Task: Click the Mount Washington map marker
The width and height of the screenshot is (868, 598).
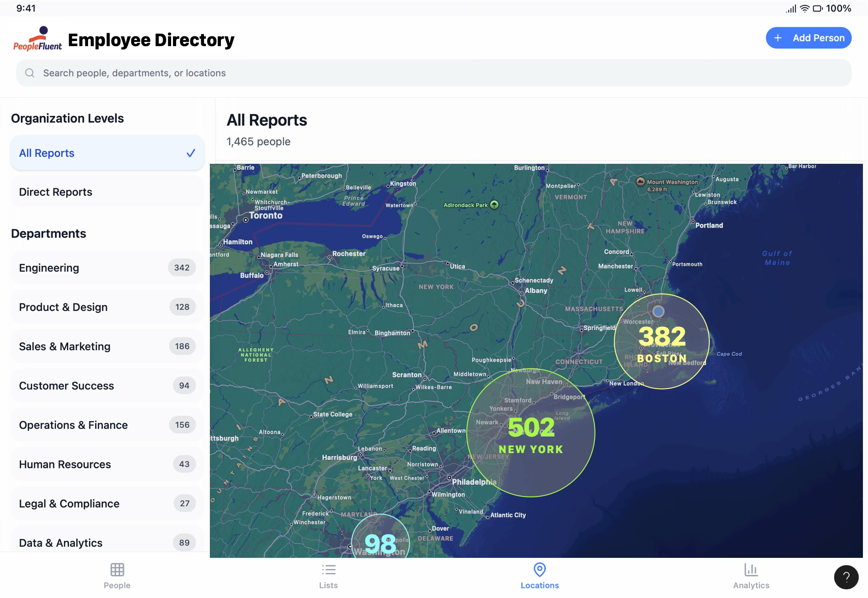Action: click(x=641, y=182)
